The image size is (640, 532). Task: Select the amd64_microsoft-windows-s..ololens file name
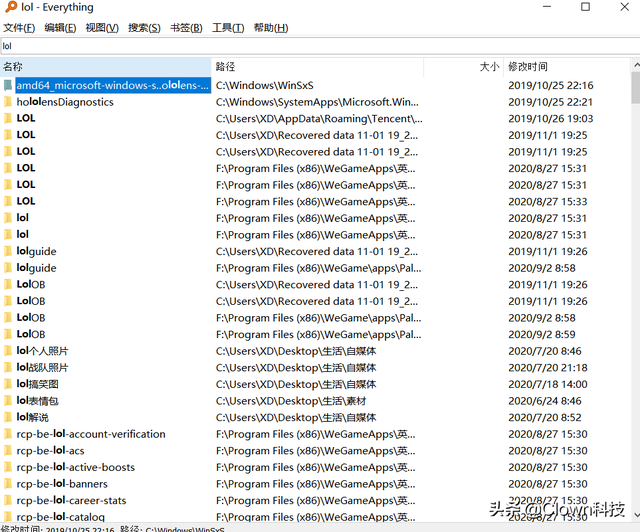(113, 85)
